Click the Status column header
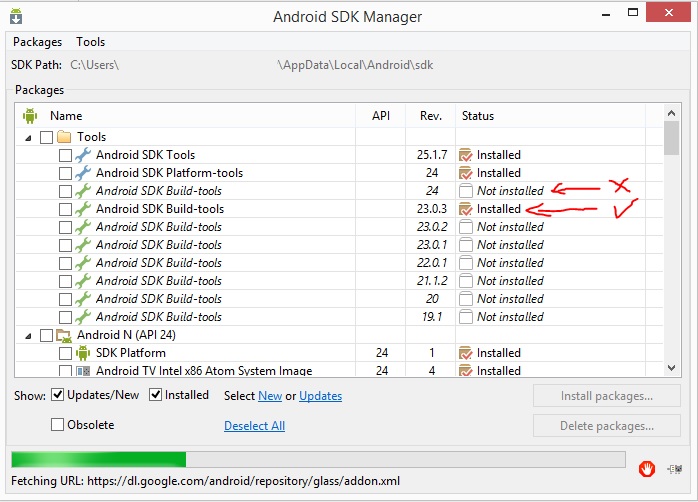Viewport: 698px width, 502px height. pos(550,116)
